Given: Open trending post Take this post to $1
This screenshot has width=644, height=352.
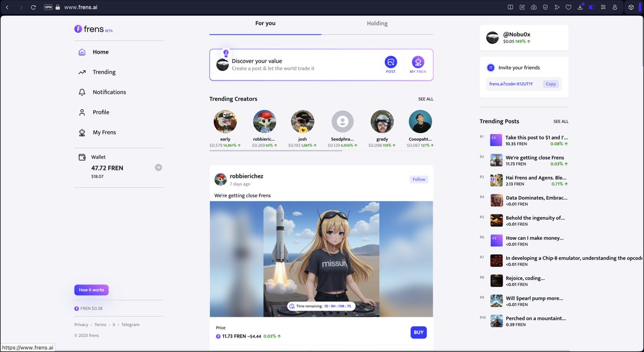Looking at the screenshot, I should [524, 141].
